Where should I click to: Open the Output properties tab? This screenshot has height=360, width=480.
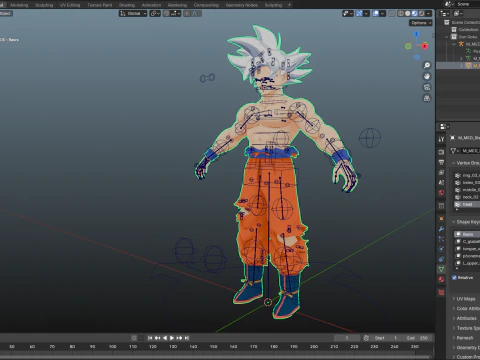[441, 162]
